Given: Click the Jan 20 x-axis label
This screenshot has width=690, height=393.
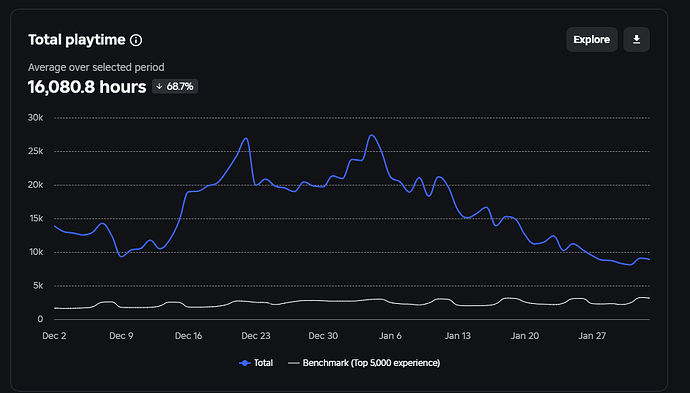Looking at the screenshot, I should pyautogui.click(x=525, y=336).
